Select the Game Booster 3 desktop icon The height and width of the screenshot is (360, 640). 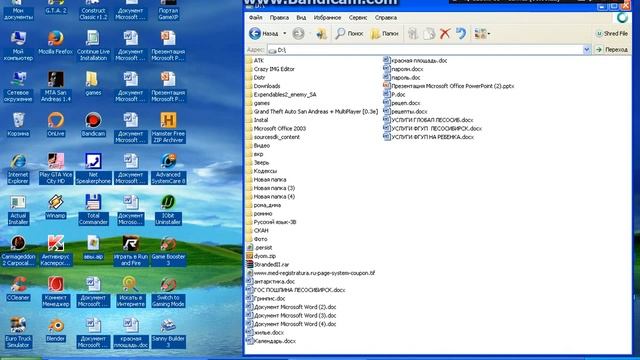coord(168,251)
